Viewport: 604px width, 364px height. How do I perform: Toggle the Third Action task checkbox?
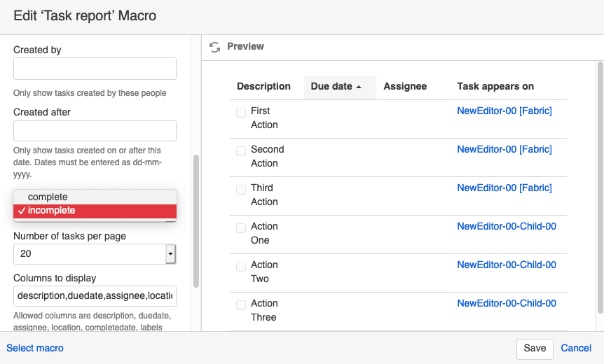[x=241, y=189]
